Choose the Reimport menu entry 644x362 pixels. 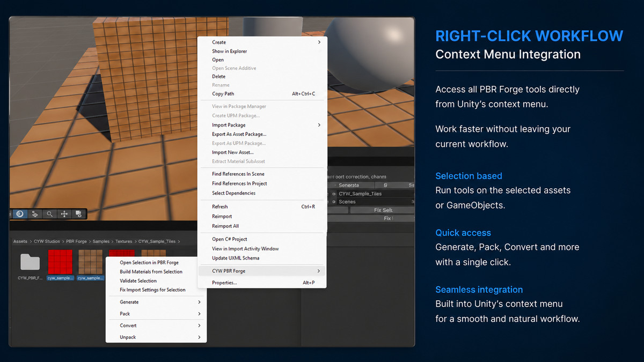pyautogui.click(x=222, y=217)
